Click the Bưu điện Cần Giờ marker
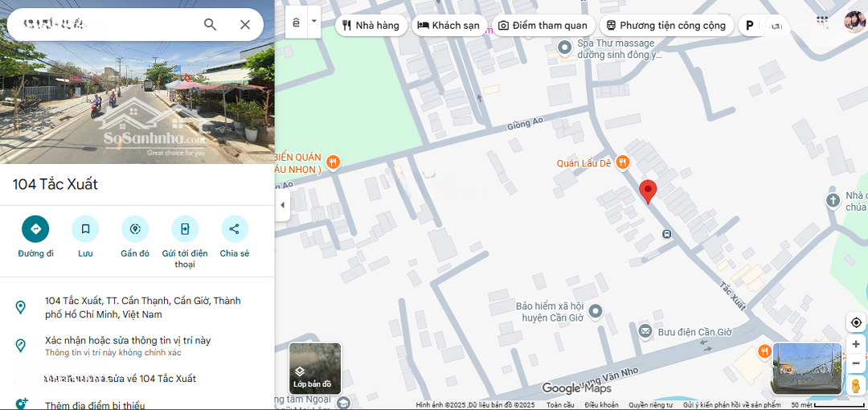 (x=645, y=331)
